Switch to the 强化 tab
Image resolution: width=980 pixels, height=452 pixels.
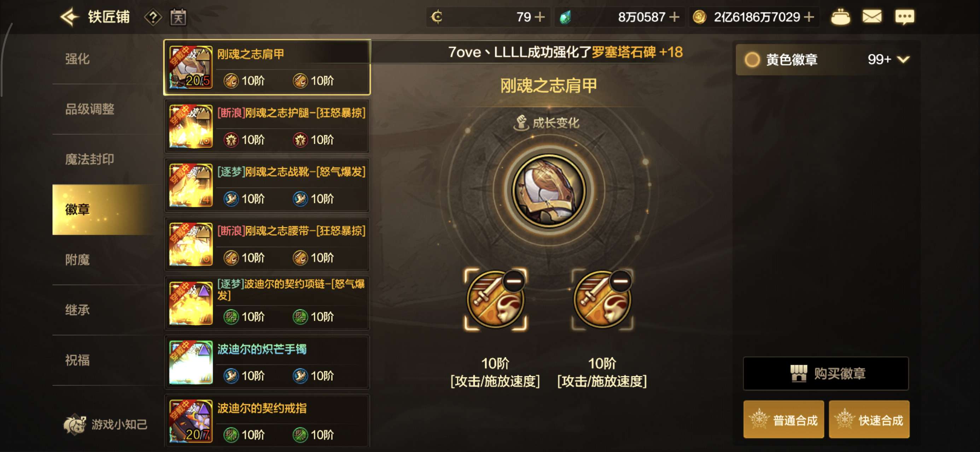78,59
